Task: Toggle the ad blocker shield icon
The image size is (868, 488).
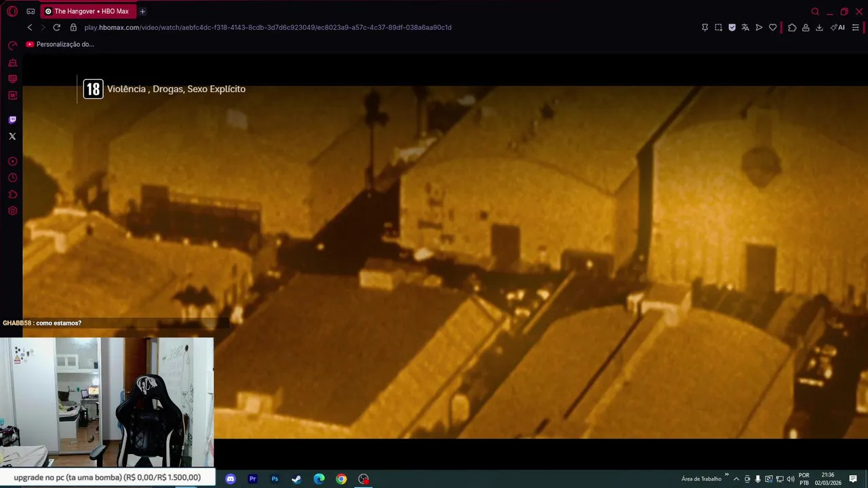Action: point(732,27)
